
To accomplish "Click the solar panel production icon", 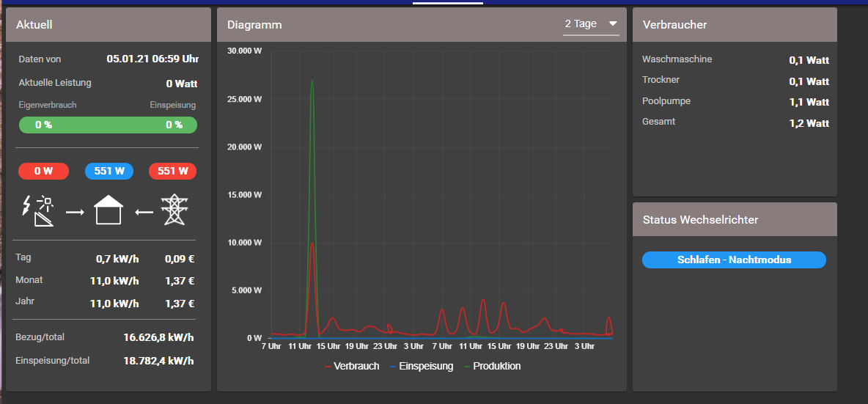I will point(39,211).
